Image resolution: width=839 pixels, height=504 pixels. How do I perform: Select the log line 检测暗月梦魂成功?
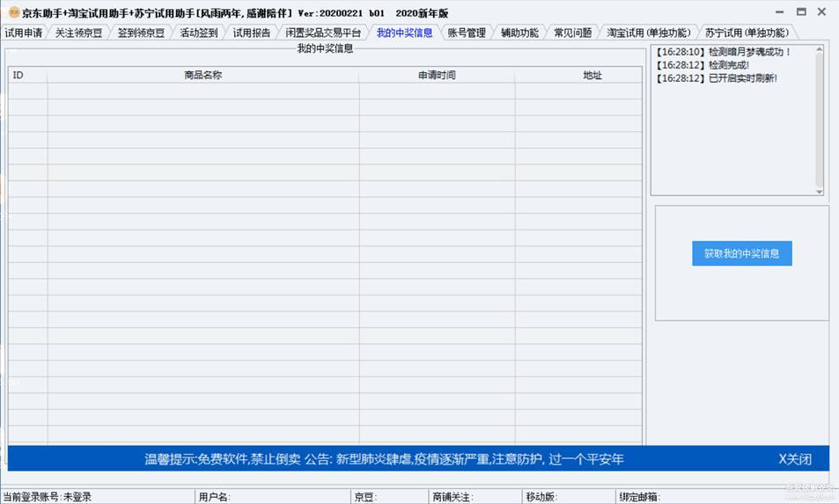pos(724,52)
